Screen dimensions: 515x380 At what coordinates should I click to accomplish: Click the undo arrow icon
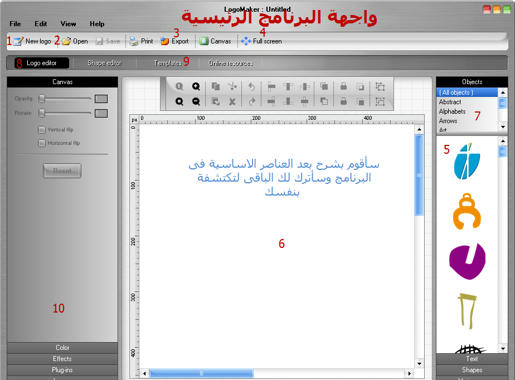pos(251,87)
